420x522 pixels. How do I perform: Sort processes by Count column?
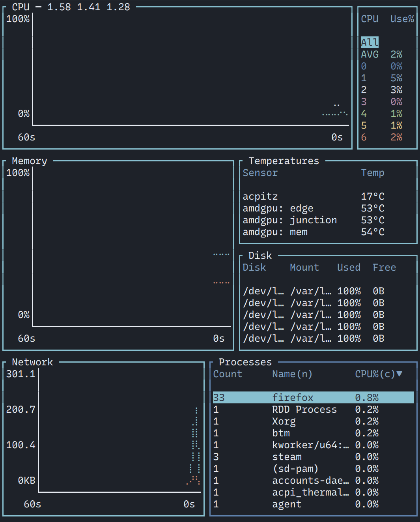[x=228, y=374]
